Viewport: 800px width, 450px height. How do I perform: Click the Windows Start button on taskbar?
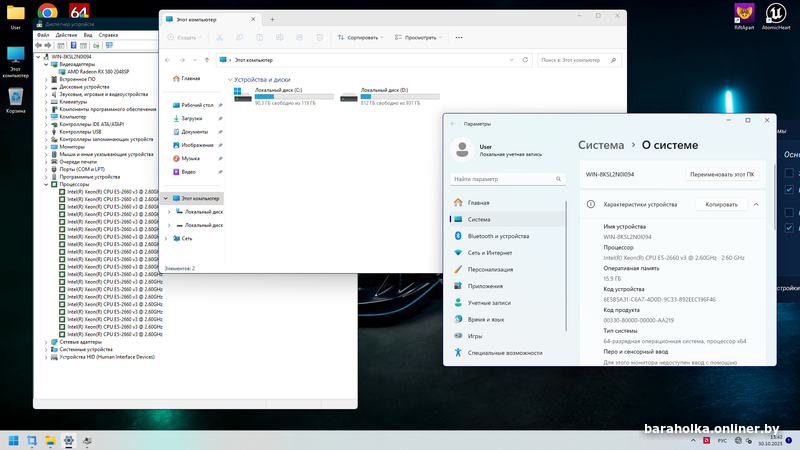click(15, 439)
